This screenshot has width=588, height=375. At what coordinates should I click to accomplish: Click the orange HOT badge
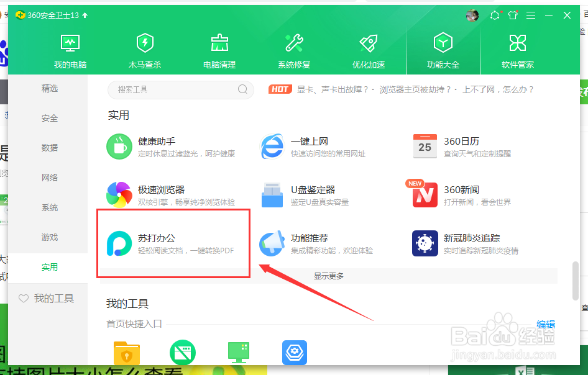tap(280, 89)
